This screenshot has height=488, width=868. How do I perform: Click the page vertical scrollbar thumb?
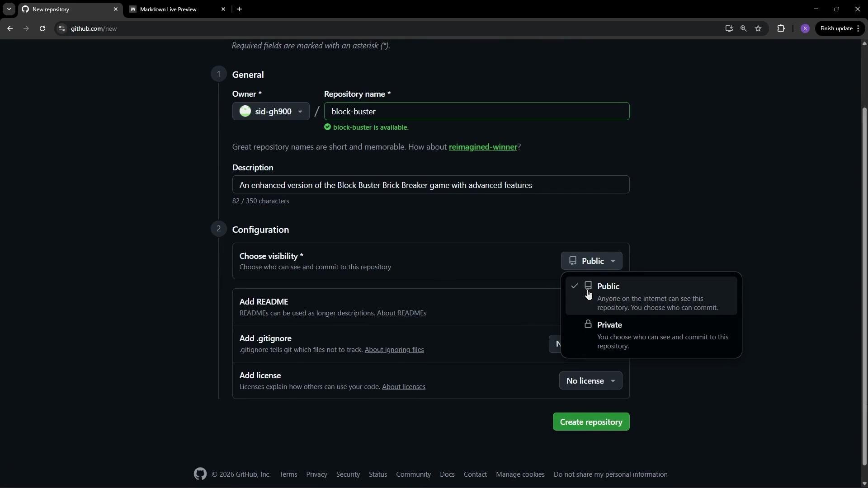(x=864, y=286)
